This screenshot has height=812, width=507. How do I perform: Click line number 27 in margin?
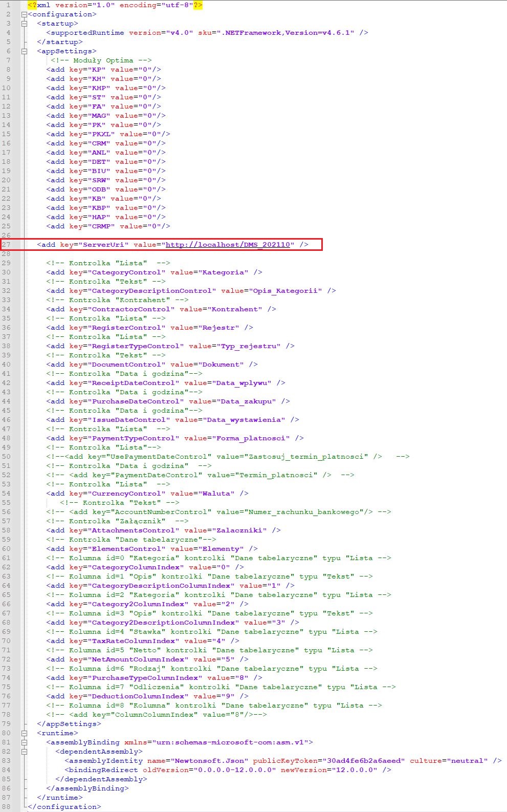pos(6,245)
